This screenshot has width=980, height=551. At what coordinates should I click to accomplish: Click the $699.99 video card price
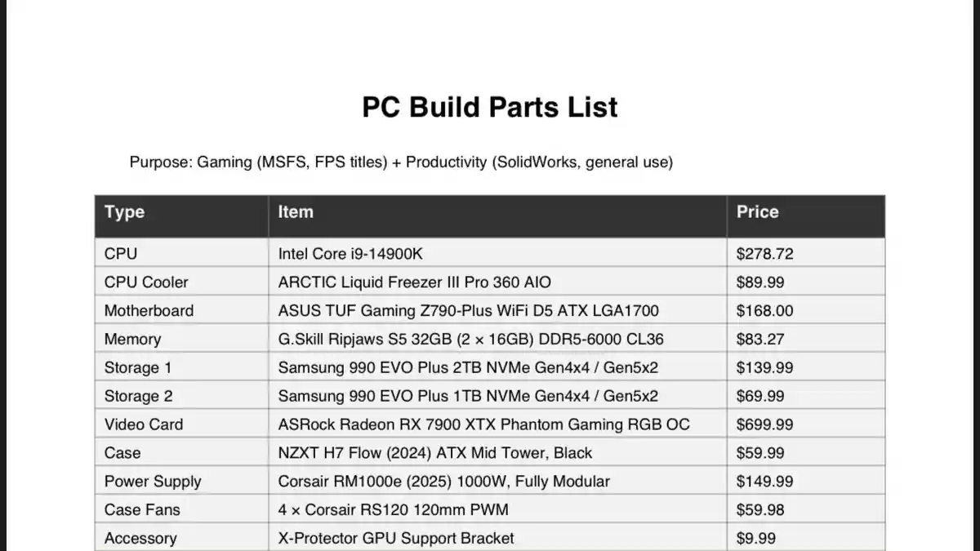[x=764, y=424]
